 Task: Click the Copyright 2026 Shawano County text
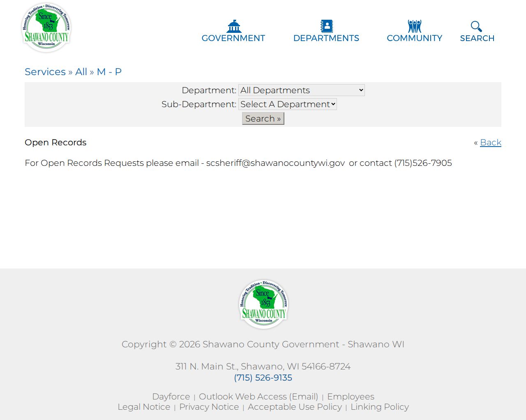pos(263,344)
